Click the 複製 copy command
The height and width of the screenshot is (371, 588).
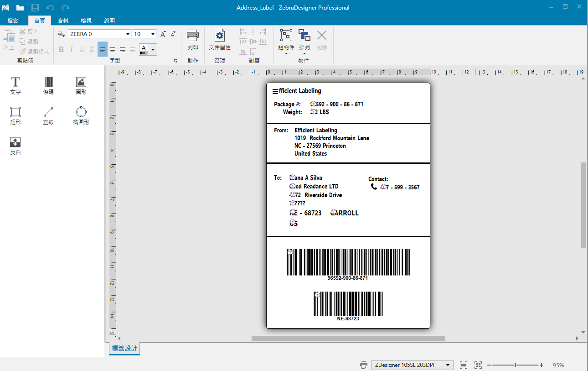(x=29, y=42)
